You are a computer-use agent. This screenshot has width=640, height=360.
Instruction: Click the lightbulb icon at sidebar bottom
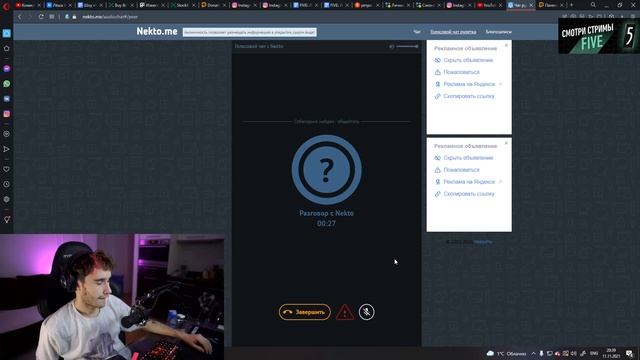click(7, 220)
